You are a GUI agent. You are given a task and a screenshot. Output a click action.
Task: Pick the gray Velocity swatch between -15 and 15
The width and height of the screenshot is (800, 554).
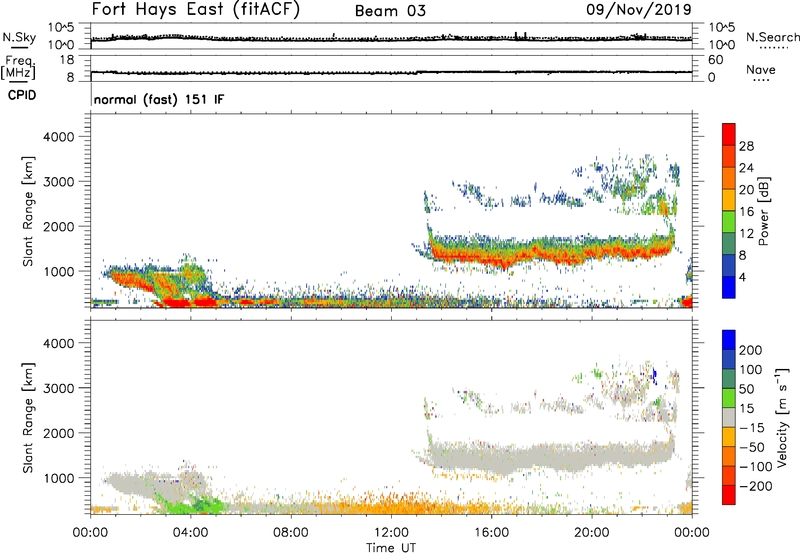pyautogui.click(x=729, y=417)
